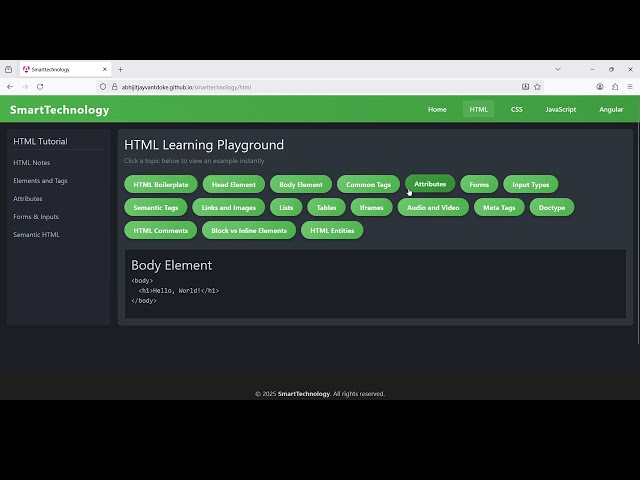Screen dimensions: 640x480
Task: Click the Audio and Video topic button
Action: coord(433,207)
